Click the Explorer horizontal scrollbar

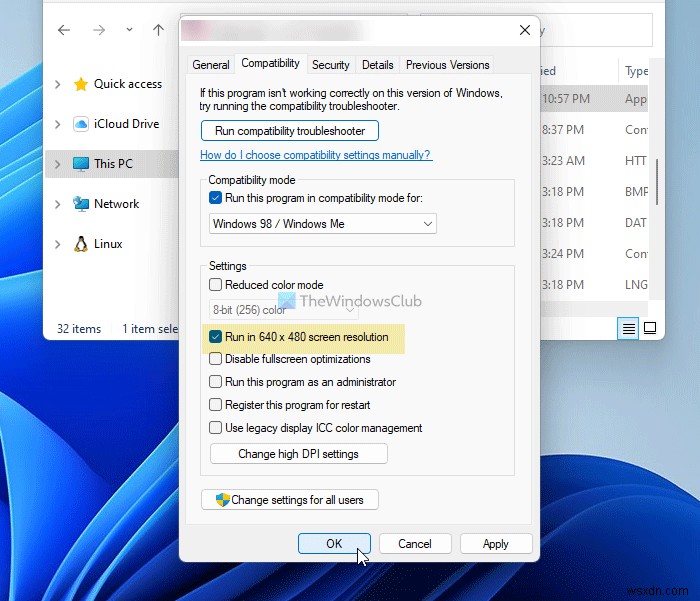pyautogui.click(x=594, y=309)
